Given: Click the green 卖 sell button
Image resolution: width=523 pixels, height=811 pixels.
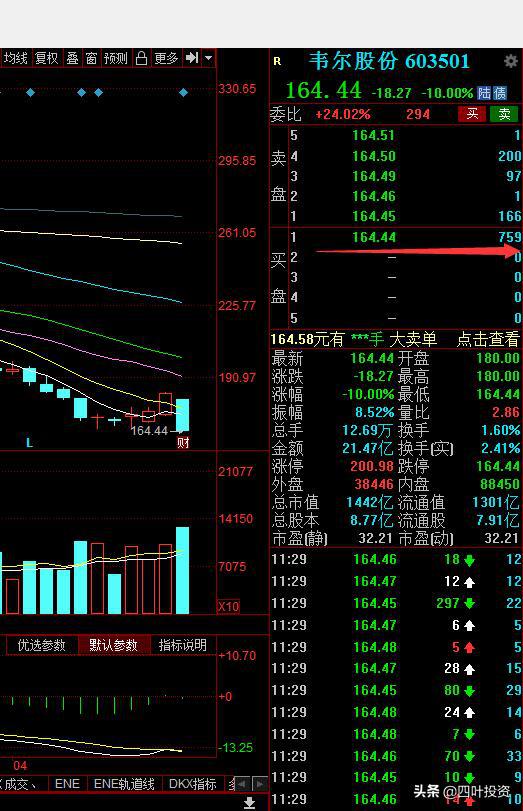Looking at the screenshot, I should tap(504, 114).
